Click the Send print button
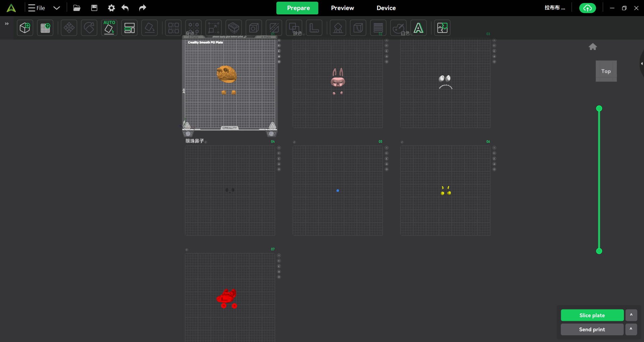 point(592,329)
